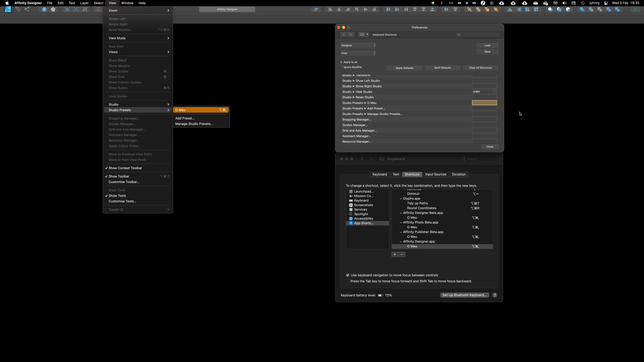
Task: Click the Align Right toolbar icon
Action: click(x=348, y=10)
